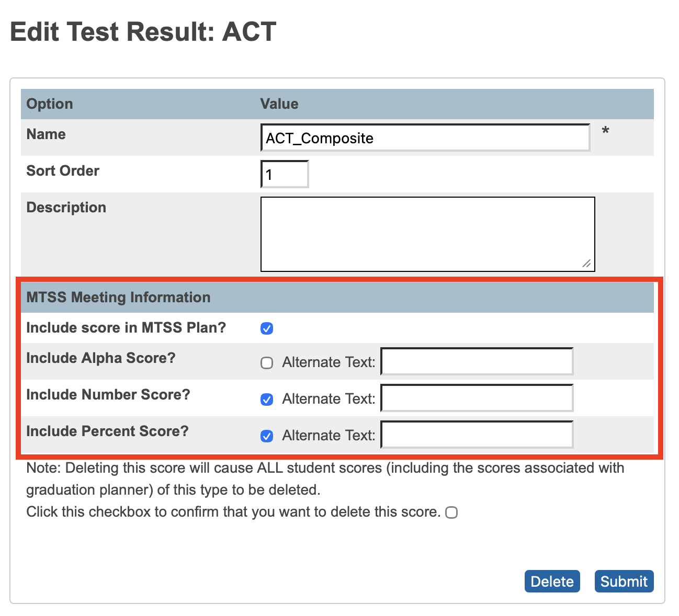Click the Alternate Text field for Alpha Score

[476, 361]
